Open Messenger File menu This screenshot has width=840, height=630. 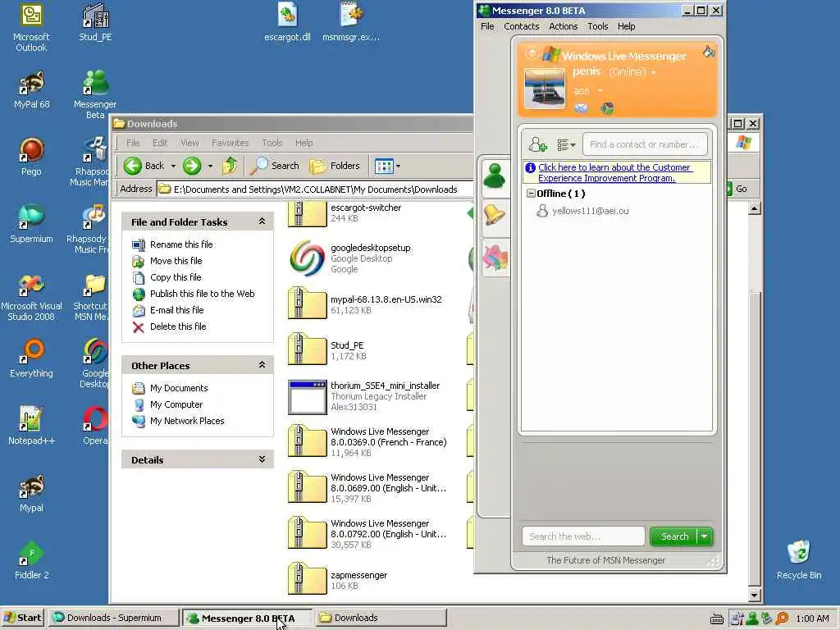point(487,26)
